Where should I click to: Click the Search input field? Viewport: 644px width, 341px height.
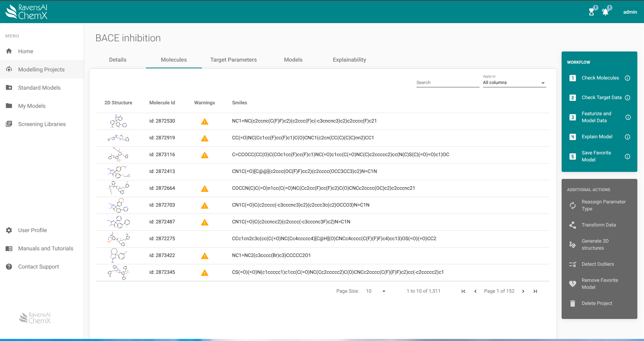click(x=447, y=83)
